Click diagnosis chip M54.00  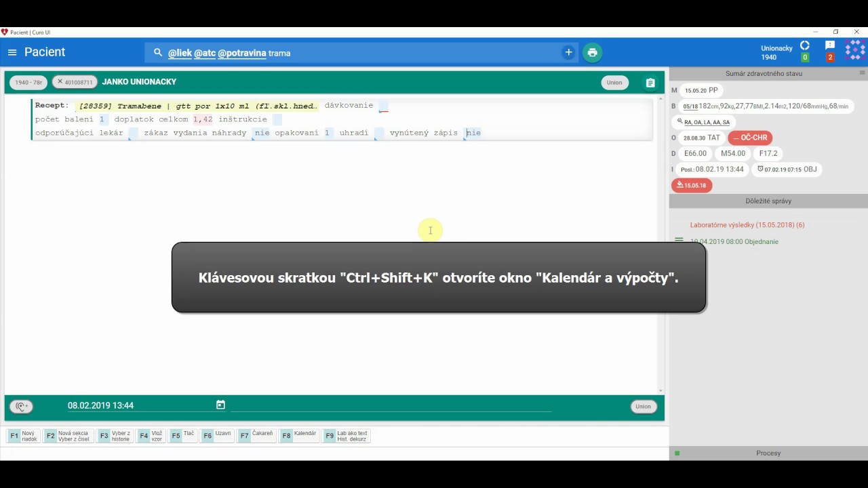point(733,153)
